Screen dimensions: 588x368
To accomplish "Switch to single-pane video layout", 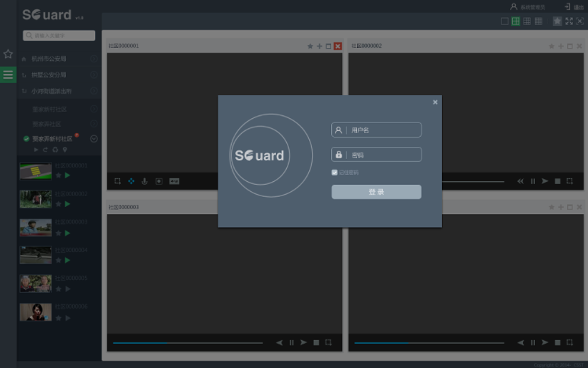I will point(504,21).
